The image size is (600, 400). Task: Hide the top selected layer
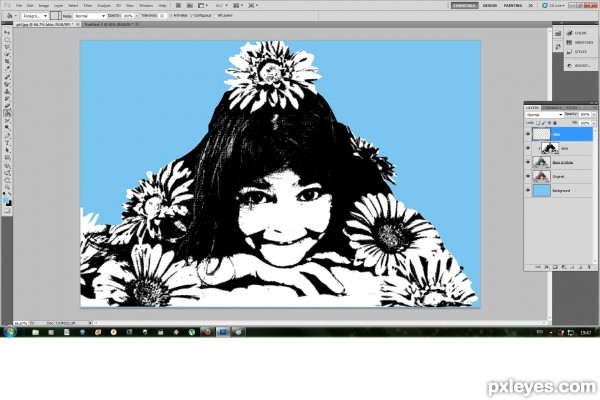point(528,134)
